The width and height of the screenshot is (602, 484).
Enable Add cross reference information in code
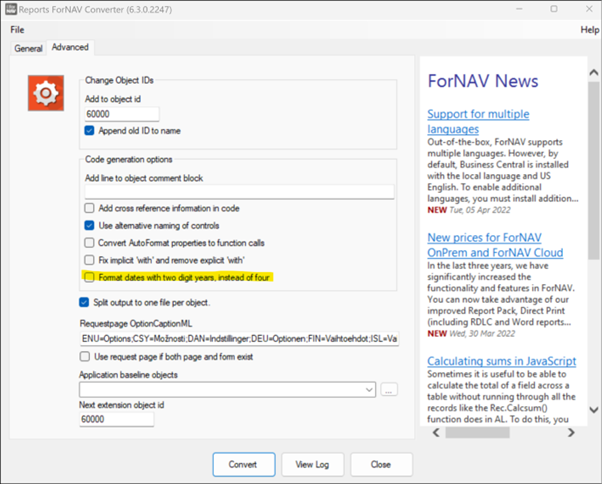(89, 208)
